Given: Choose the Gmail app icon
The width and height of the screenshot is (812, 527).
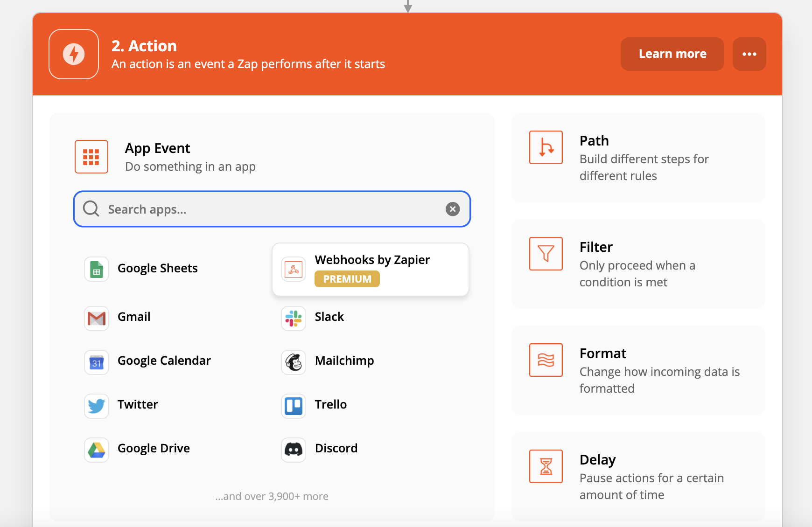Looking at the screenshot, I should click(x=97, y=319).
